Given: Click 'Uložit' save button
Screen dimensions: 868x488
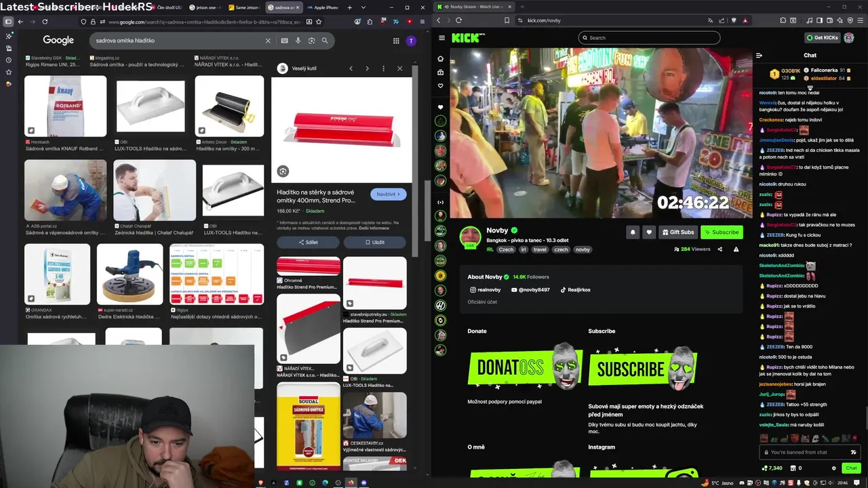Looking at the screenshot, I should click(x=375, y=242).
